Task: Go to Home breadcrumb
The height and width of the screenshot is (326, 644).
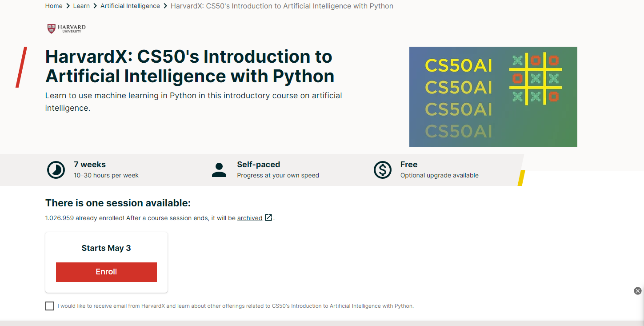Action: (54, 6)
